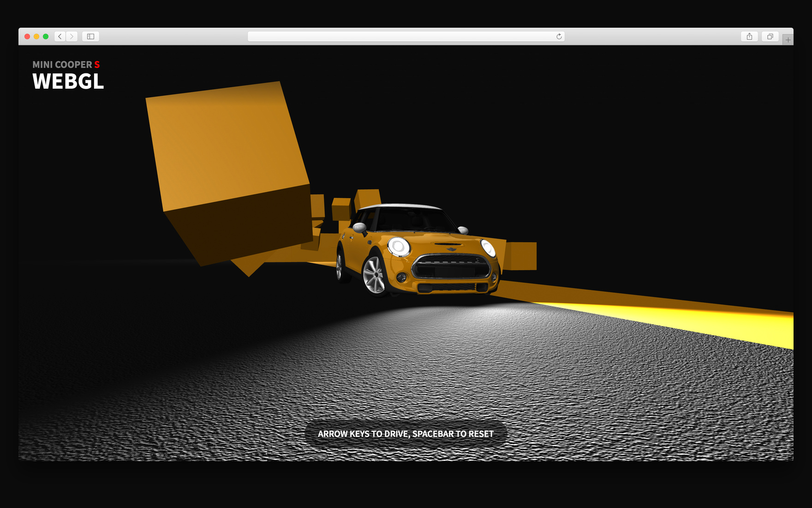Click the car's left headlight

(399, 247)
